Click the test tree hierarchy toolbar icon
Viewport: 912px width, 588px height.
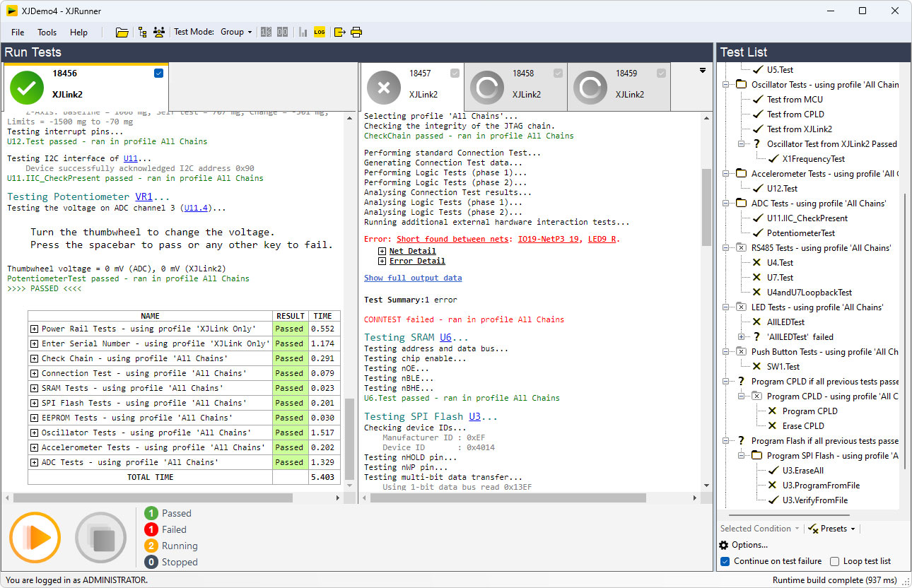[143, 32]
